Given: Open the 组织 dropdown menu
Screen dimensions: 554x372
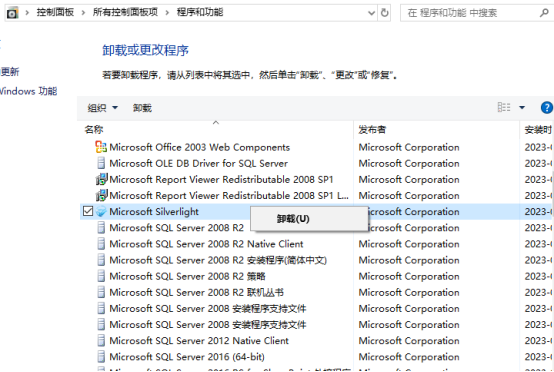Looking at the screenshot, I should tap(102, 108).
